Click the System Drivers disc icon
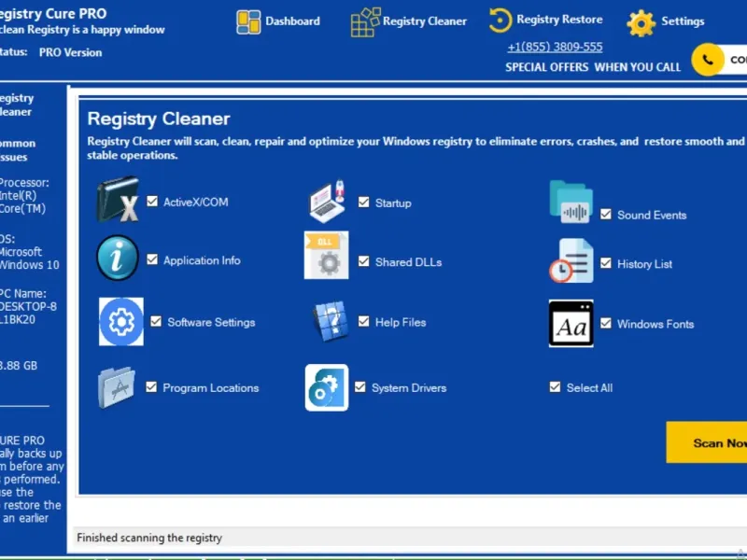 [x=327, y=387]
